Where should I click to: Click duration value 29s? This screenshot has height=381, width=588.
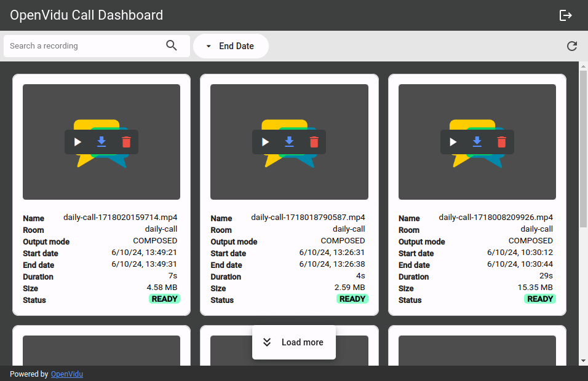pyautogui.click(x=546, y=276)
